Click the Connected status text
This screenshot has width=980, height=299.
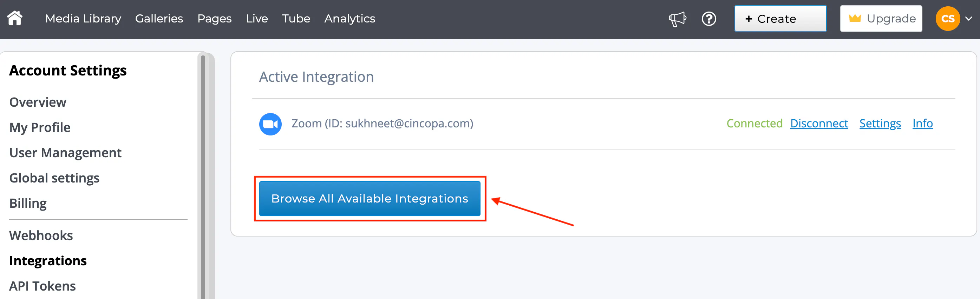click(x=754, y=124)
